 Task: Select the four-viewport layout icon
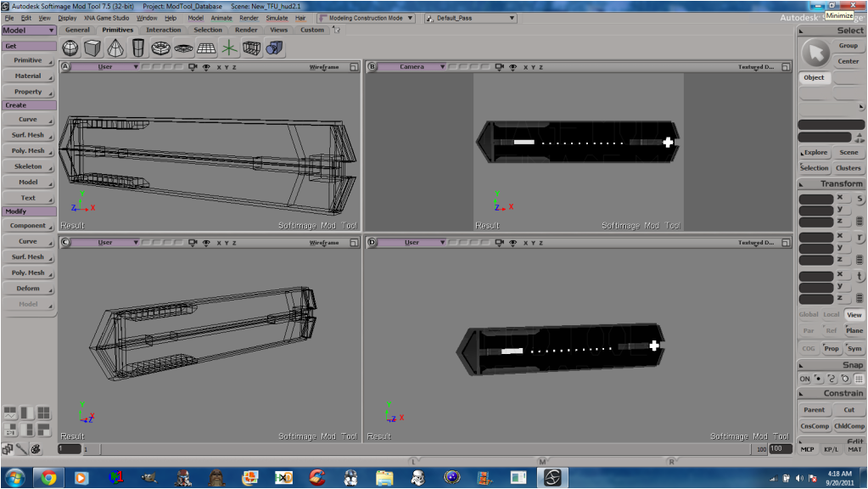pos(43,413)
